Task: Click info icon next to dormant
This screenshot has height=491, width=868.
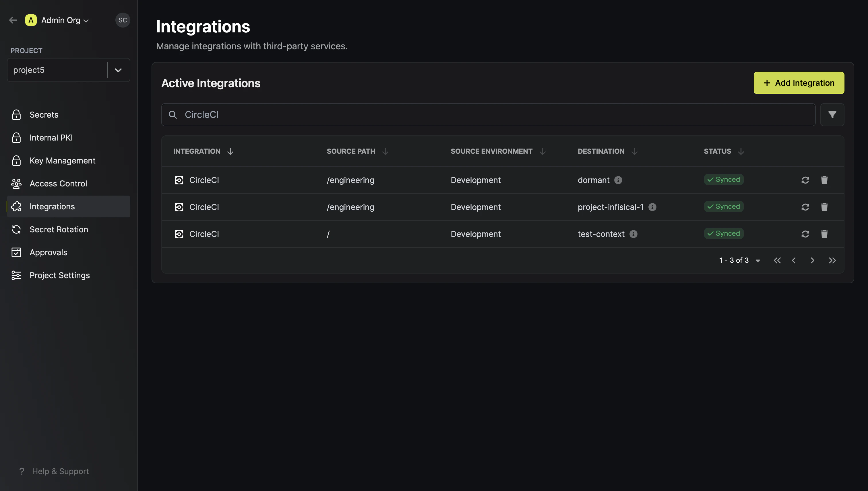Action: pos(618,180)
